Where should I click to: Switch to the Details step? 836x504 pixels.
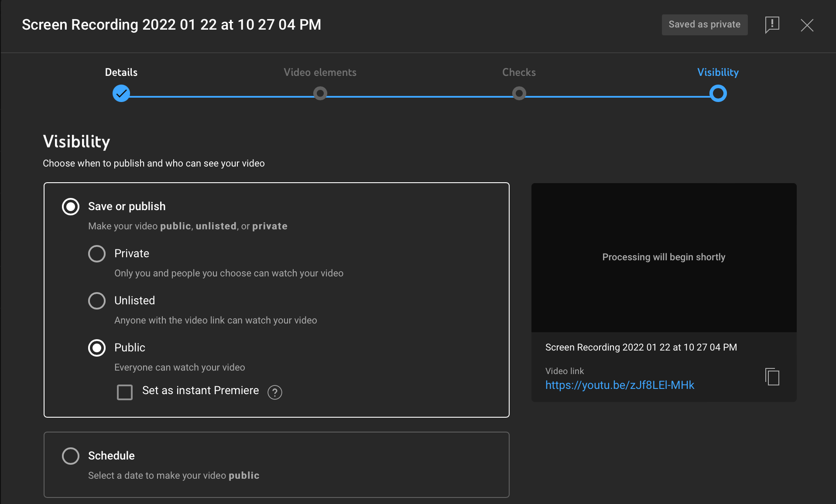121,72
